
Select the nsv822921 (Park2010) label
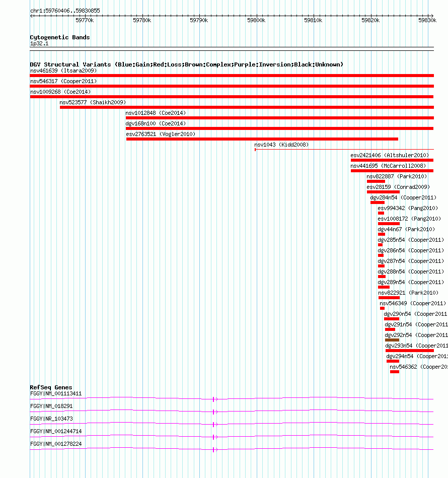(408, 293)
